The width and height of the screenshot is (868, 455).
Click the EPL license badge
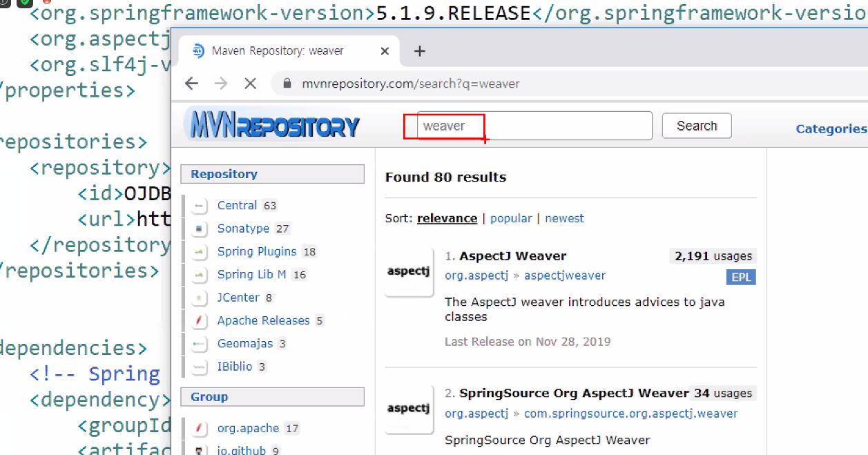742,278
